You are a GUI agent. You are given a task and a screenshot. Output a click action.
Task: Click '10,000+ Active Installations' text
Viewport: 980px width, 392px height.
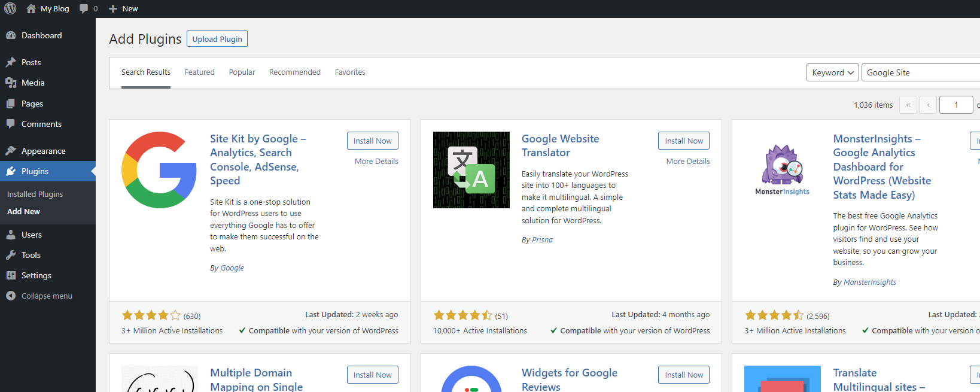[480, 331]
